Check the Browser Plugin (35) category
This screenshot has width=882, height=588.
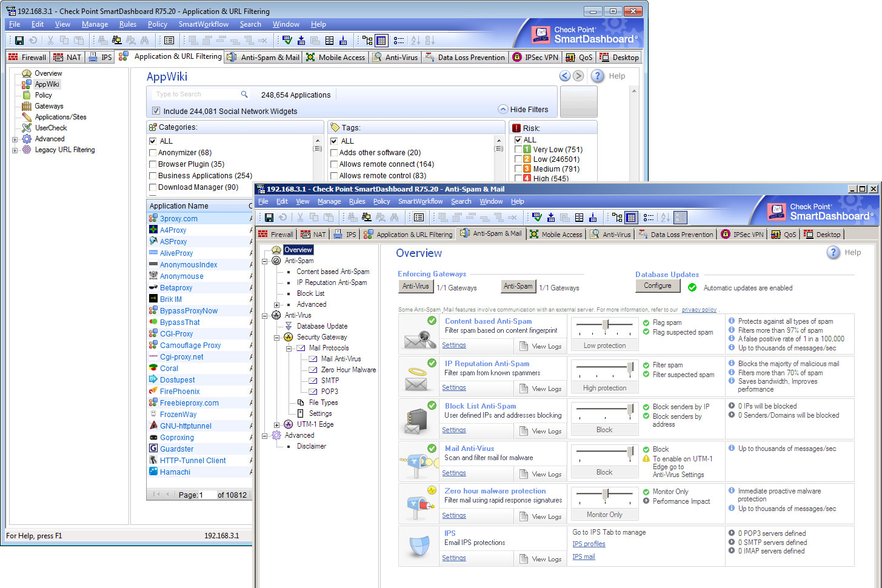point(153,164)
